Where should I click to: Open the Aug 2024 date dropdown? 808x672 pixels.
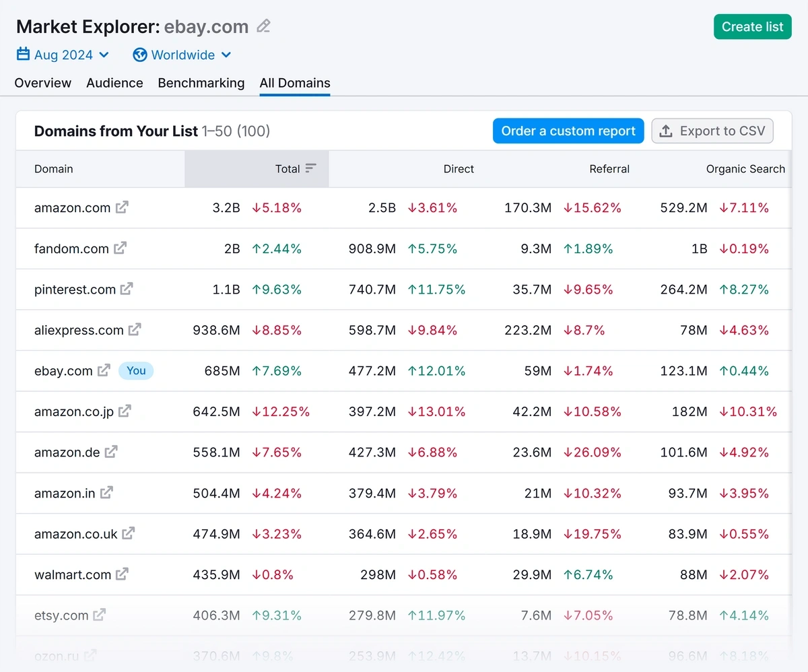(63, 55)
